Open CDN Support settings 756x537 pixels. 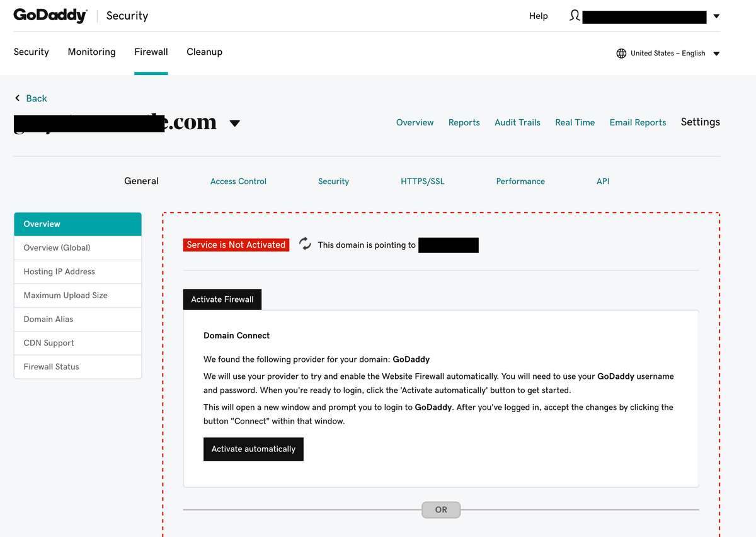[x=77, y=343]
